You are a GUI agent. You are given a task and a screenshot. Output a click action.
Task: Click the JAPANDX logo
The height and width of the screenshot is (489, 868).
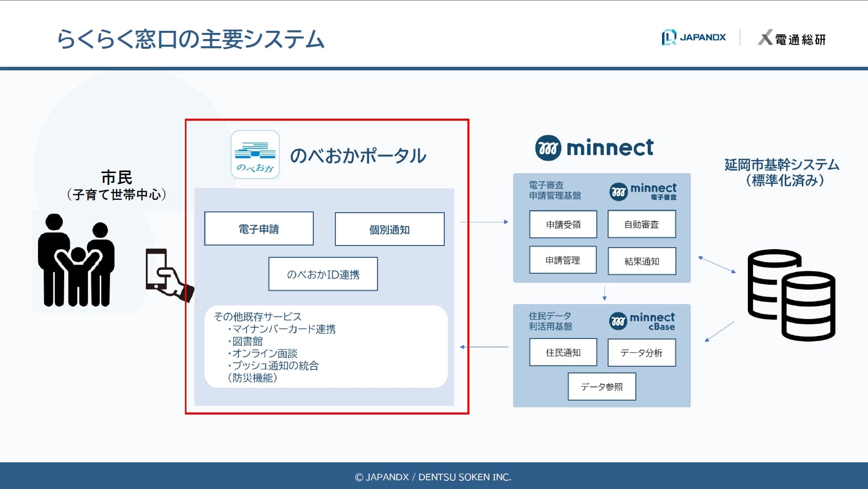[x=693, y=37]
